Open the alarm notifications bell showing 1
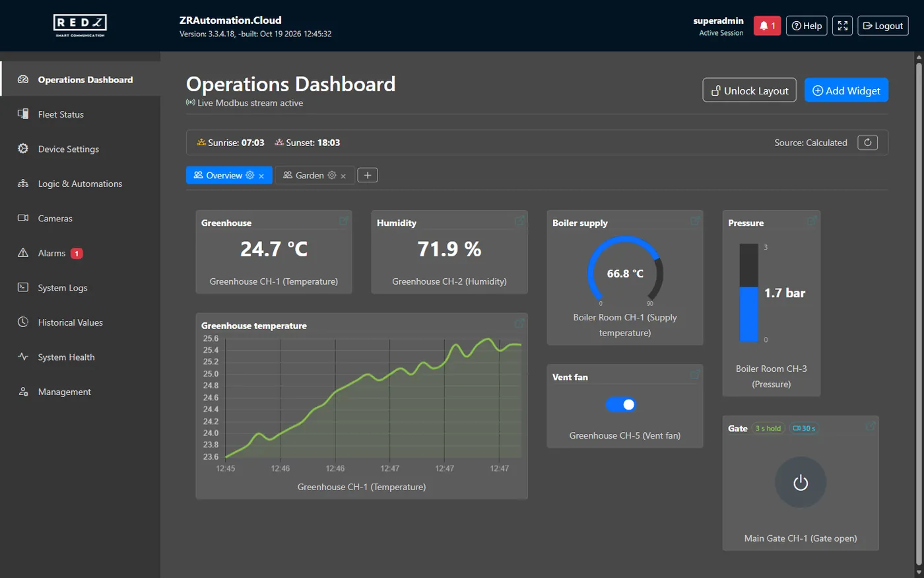 point(767,26)
